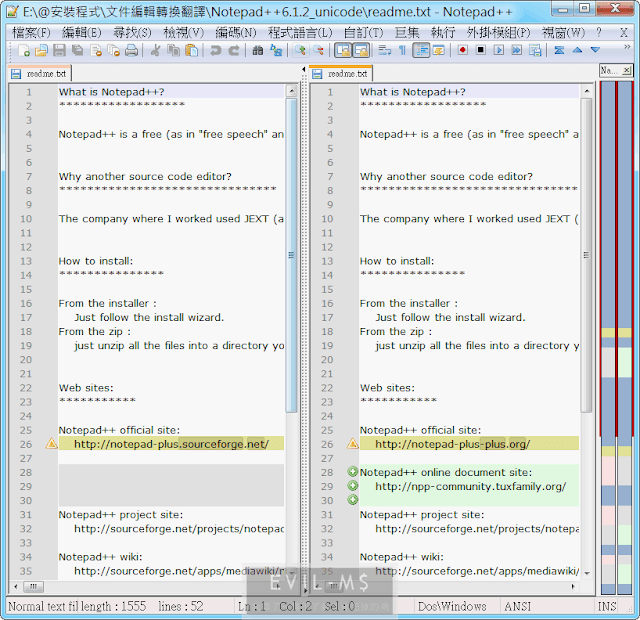The width and height of the screenshot is (640, 620).
Task: Click left pane scroll-up arrow
Action: [x=291, y=91]
